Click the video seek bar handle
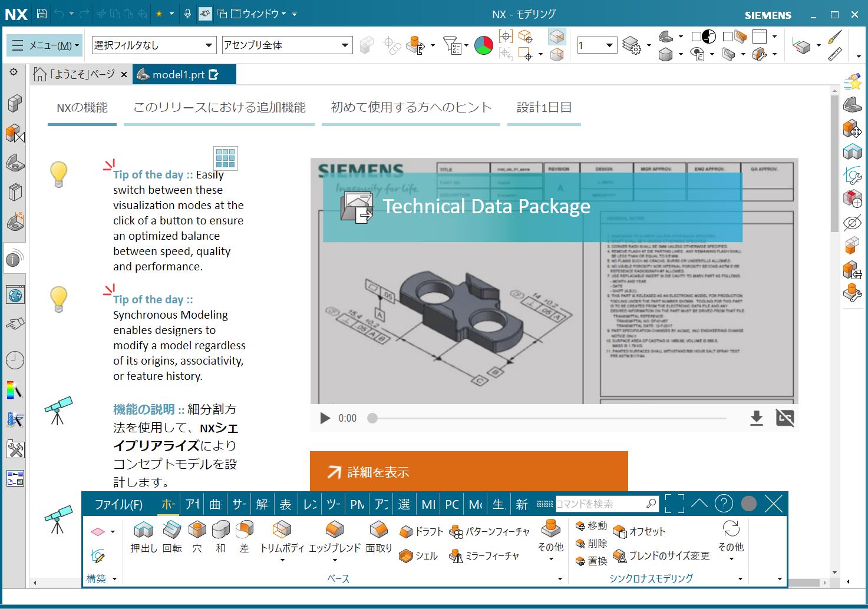The width and height of the screenshot is (868, 609). click(372, 418)
